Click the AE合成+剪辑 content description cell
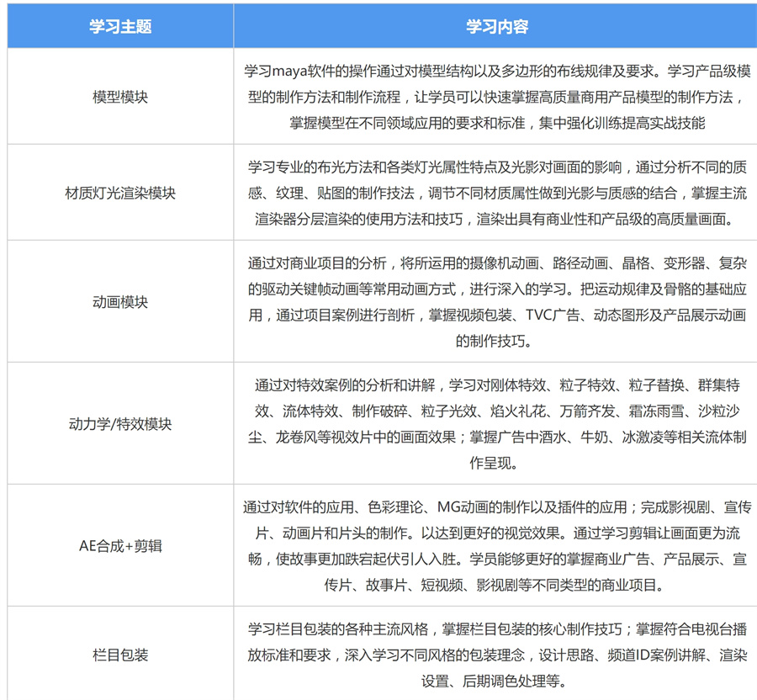Image resolution: width=757 pixels, height=700 pixels. coord(495,545)
